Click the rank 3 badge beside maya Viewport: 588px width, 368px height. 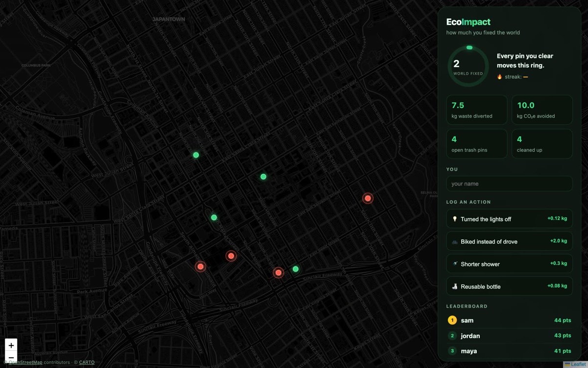point(452,351)
